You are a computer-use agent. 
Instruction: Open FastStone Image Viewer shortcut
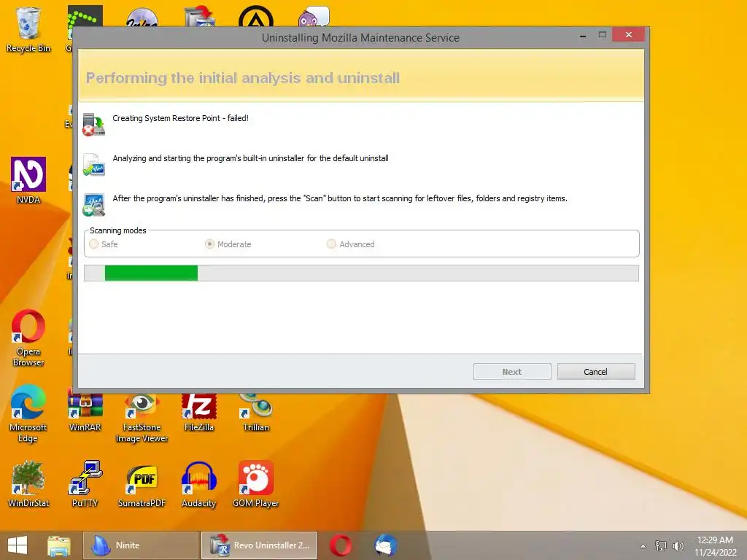(x=142, y=417)
